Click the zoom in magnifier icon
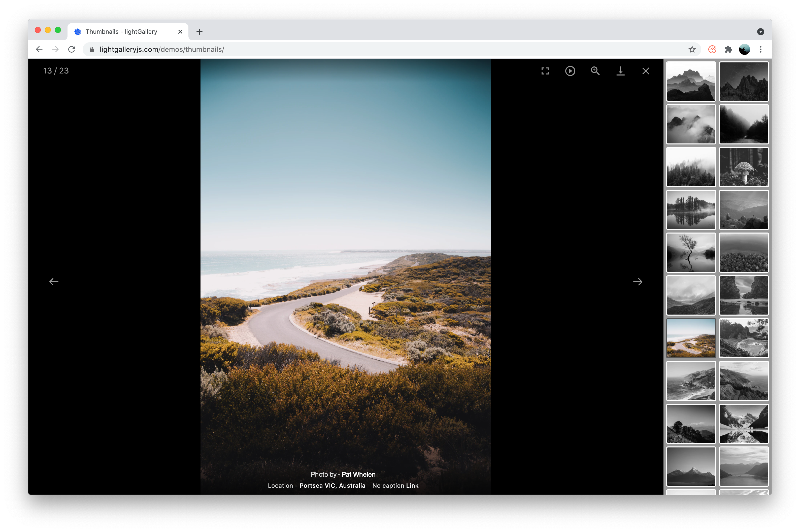This screenshot has width=800, height=532. pyautogui.click(x=595, y=71)
